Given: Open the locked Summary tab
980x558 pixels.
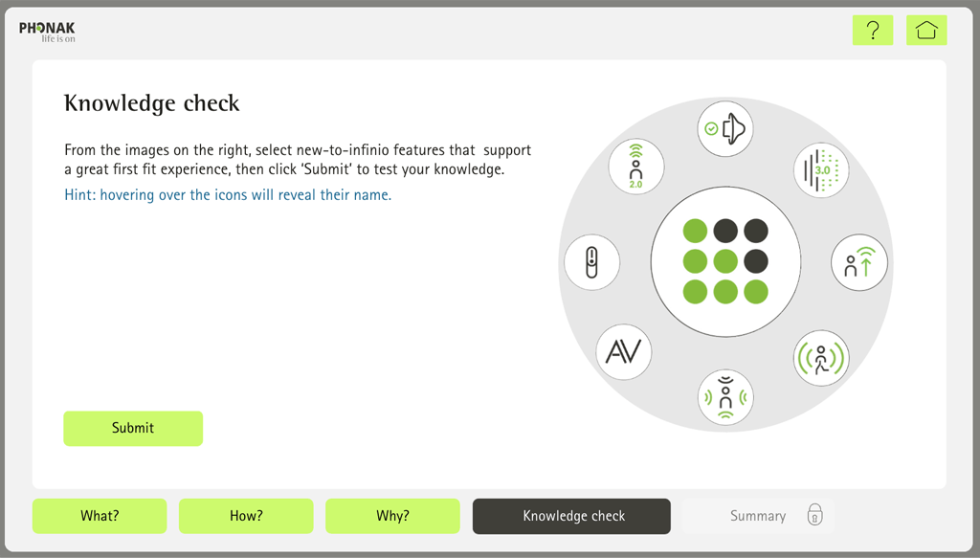Looking at the screenshot, I should (758, 516).
